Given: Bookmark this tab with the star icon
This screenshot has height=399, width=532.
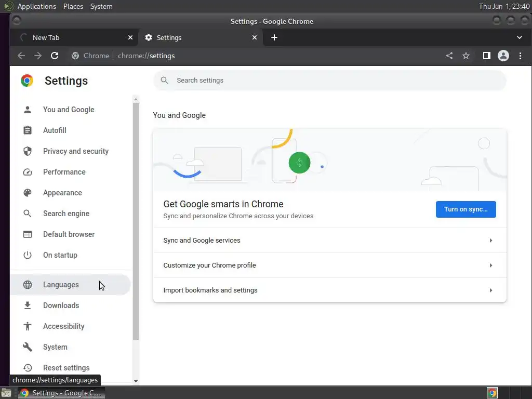Looking at the screenshot, I should (466, 56).
